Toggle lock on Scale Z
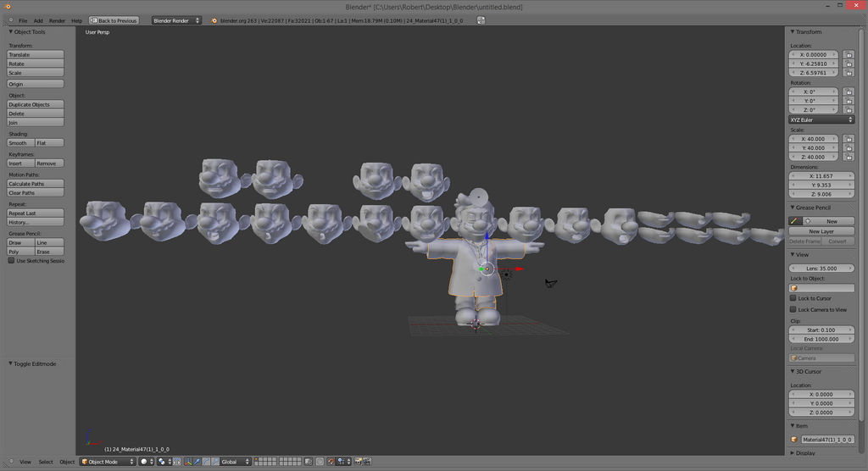 [x=848, y=158]
